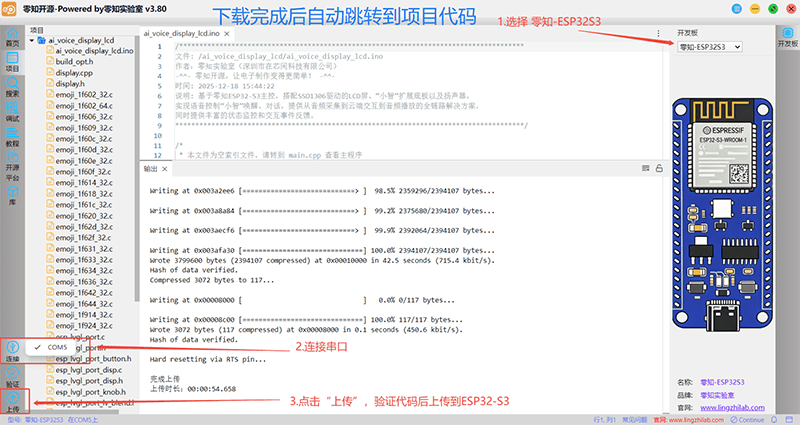Open the editor three-dot more menu
The width and height of the screenshot is (800, 425).
coord(658,33)
